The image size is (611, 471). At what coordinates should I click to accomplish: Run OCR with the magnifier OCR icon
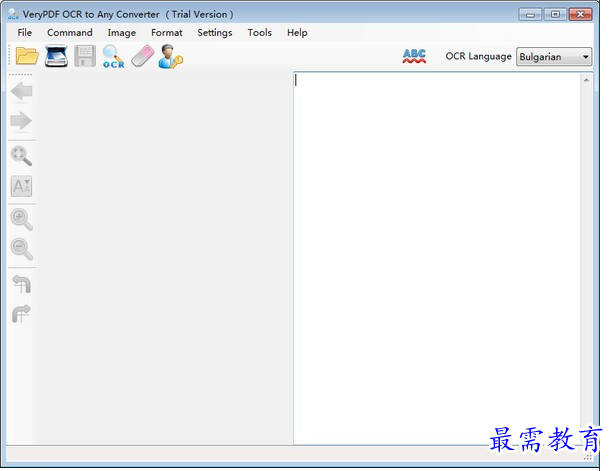click(113, 56)
